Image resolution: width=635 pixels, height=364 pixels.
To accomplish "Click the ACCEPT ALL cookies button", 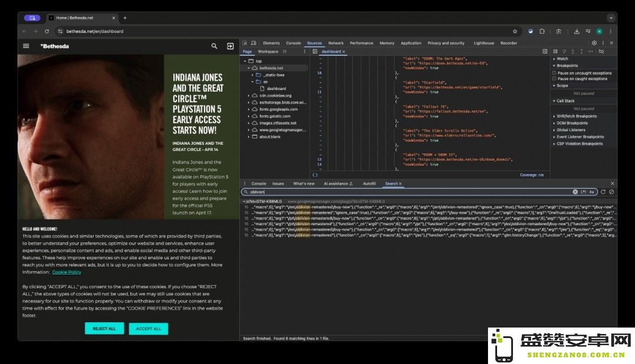I will [x=148, y=329].
